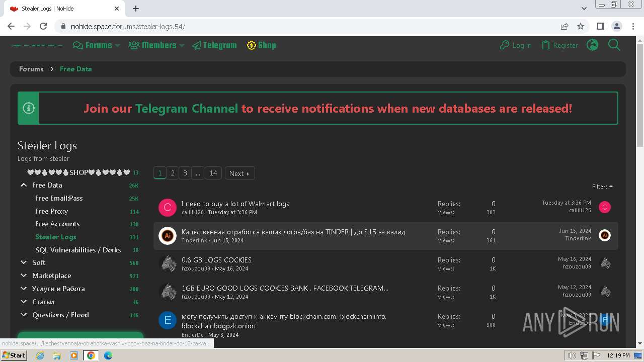Open the Chrome three-dot menu
The width and height of the screenshot is (644, 362).
pos(632,27)
